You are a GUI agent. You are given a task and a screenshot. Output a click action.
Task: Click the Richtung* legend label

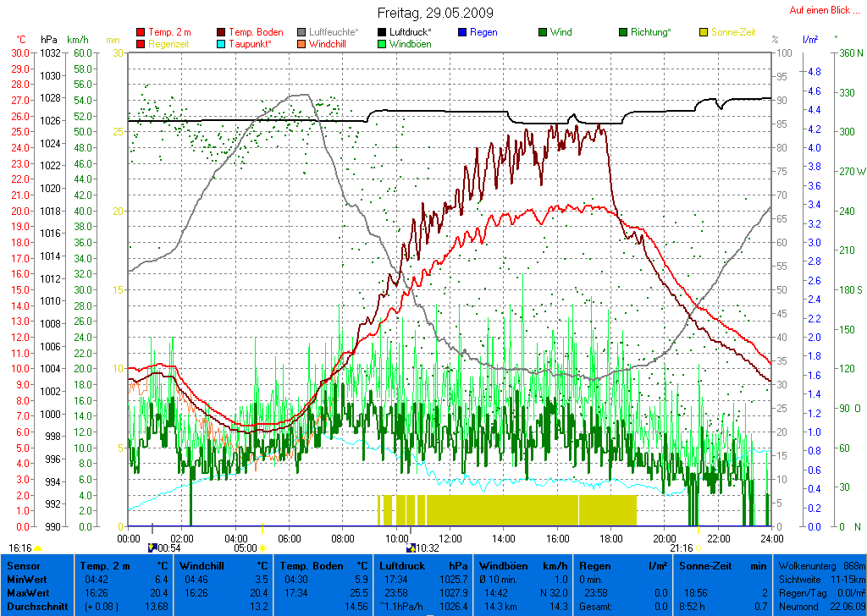coord(650,32)
